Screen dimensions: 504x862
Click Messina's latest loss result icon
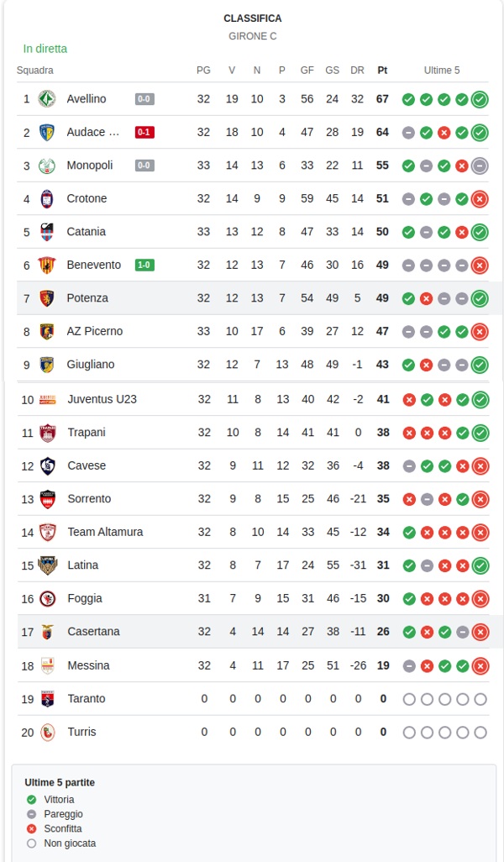tap(480, 666)
